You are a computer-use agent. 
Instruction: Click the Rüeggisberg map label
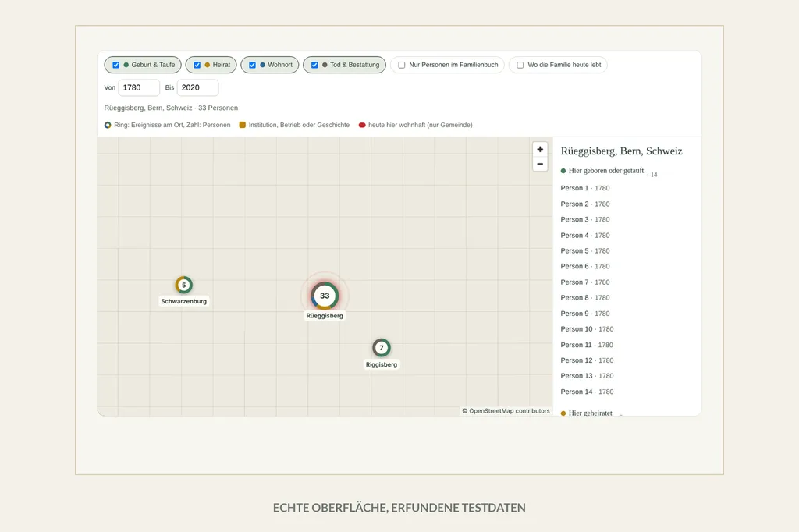tap(325, 316)
